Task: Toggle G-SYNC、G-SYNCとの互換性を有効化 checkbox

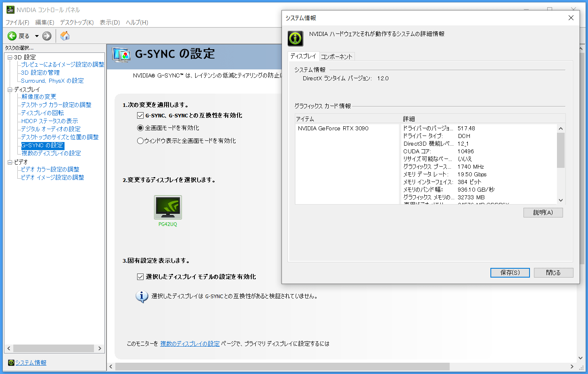Action: tap(140, 115)
